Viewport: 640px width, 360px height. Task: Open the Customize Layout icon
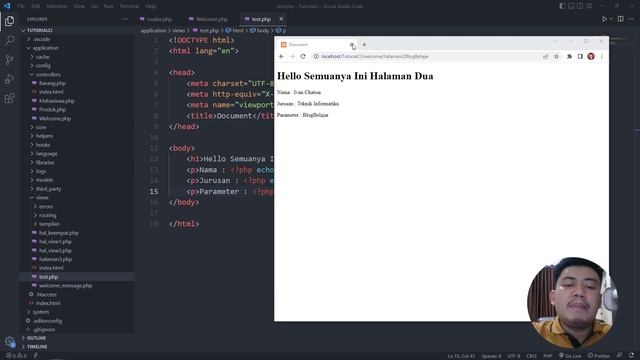589,6
